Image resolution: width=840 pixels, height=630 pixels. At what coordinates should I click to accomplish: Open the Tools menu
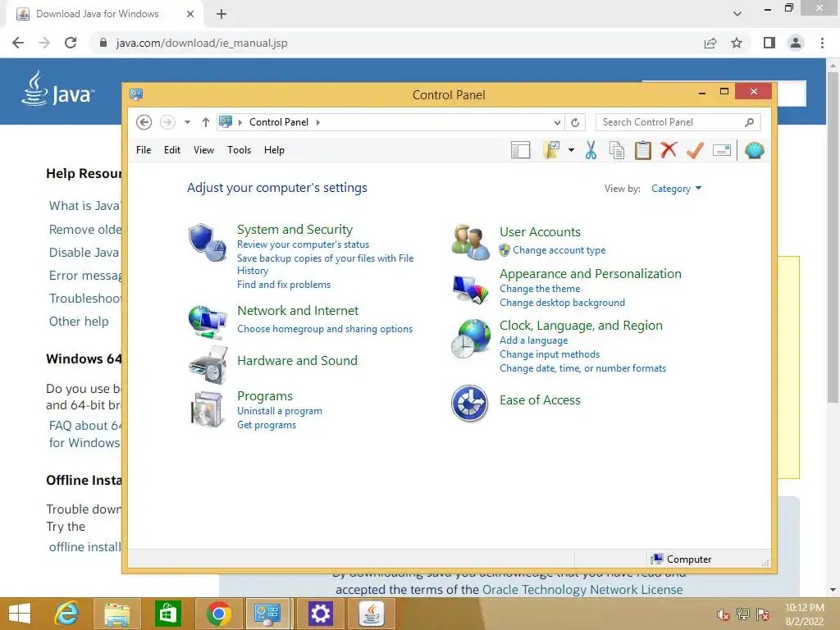pos(239,150)
